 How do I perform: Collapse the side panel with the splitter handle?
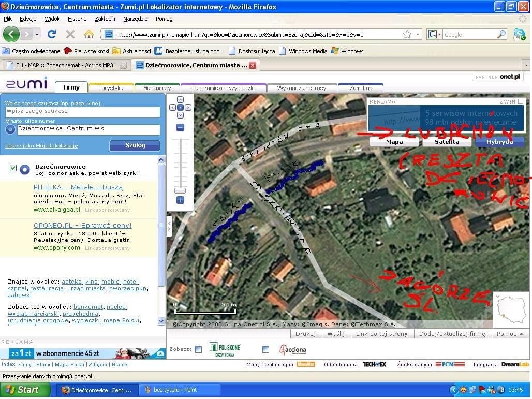(x=169, y=226)
